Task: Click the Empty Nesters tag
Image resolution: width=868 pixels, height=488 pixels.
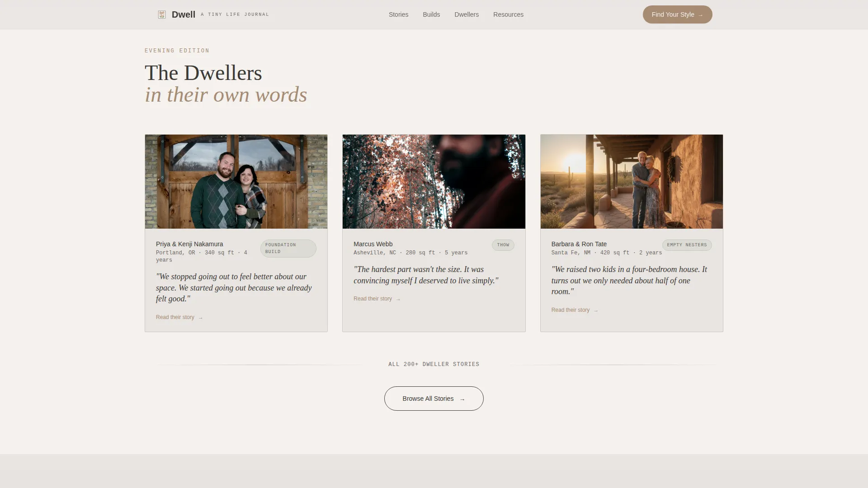Action: point(687,245)
